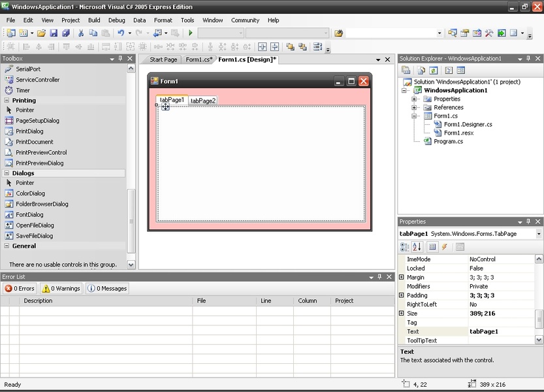This screenshot has height=392, width=544.
Task: Collapse the Dialogs toolbox group
Action: pyautogui.click(x=7, y=173)
